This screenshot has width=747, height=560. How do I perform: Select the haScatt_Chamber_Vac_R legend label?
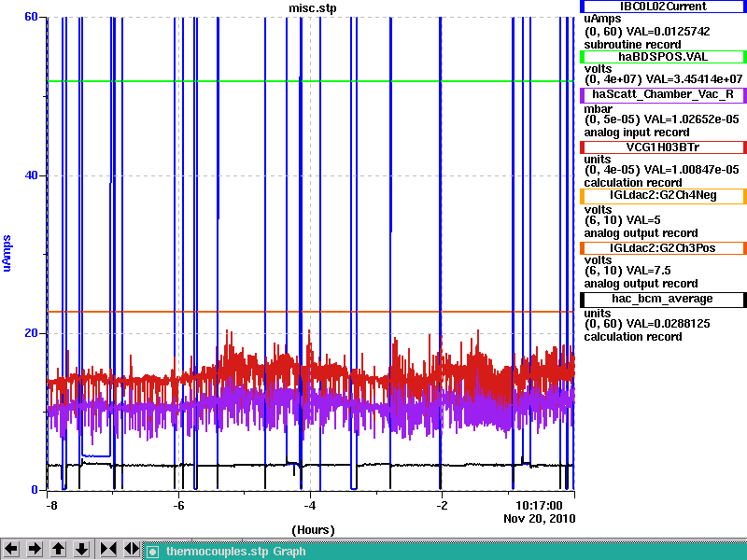pyautogui.click(x=663, y=95)
